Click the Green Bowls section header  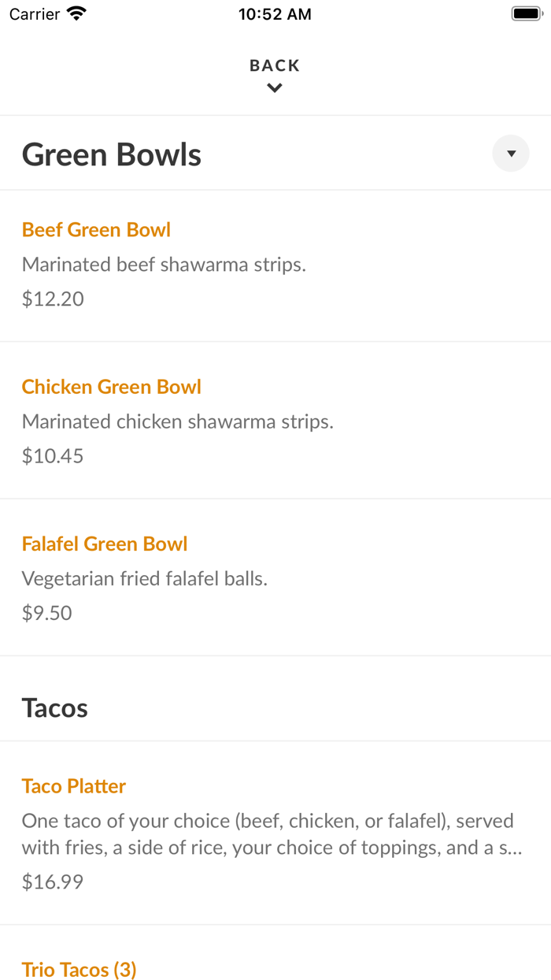pyautogui.click(x=111, y=154)
